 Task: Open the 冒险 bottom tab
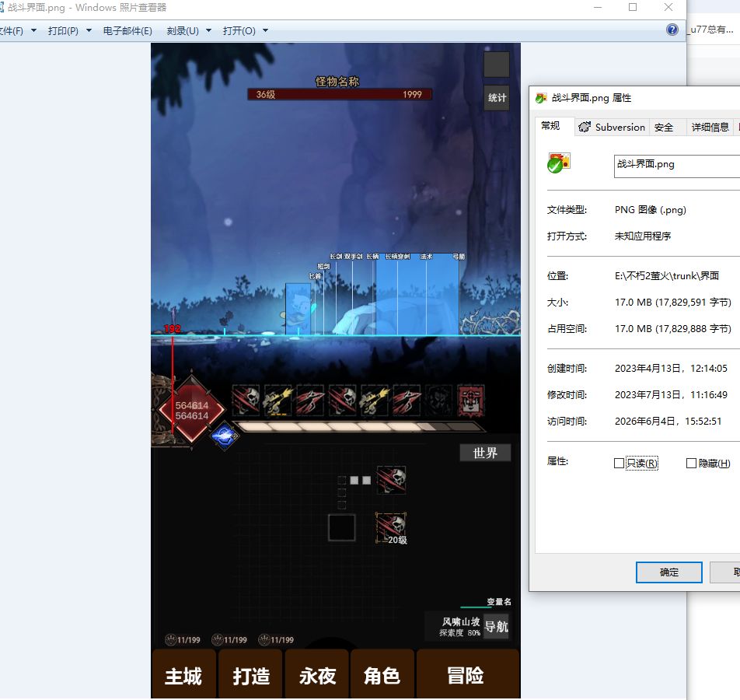coord(467,674)
